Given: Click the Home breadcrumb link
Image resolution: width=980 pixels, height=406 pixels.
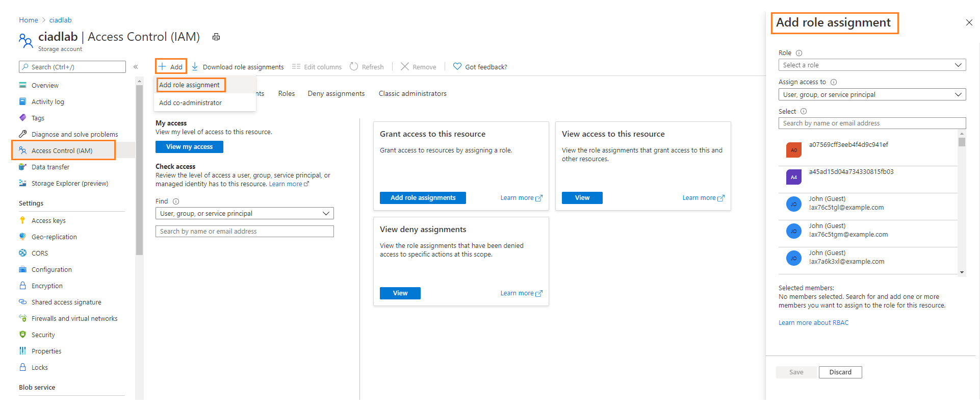Looking at the screenshot, I should 29,20.
